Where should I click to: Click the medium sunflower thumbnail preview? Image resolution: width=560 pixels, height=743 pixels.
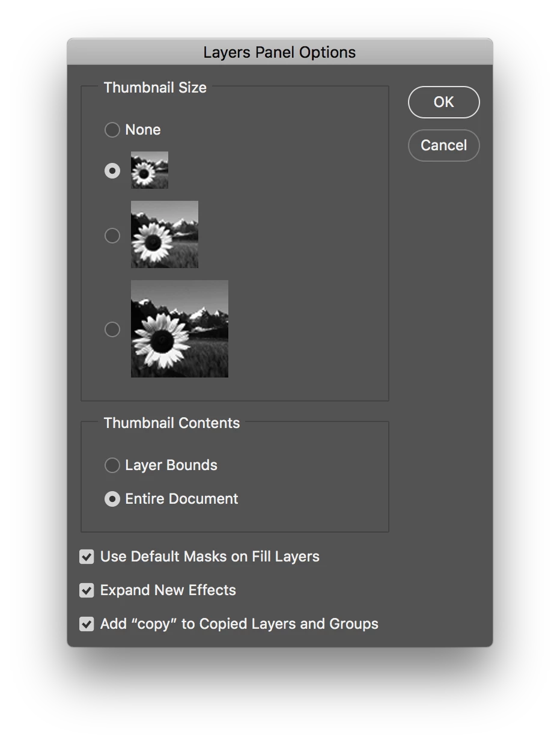[x=165, y=234]
